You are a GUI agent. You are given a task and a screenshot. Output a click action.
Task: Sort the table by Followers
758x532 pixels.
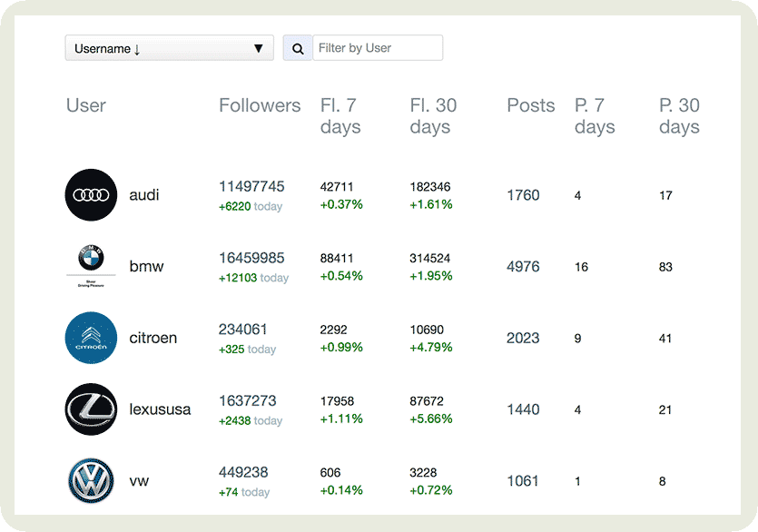click(260, 105)
